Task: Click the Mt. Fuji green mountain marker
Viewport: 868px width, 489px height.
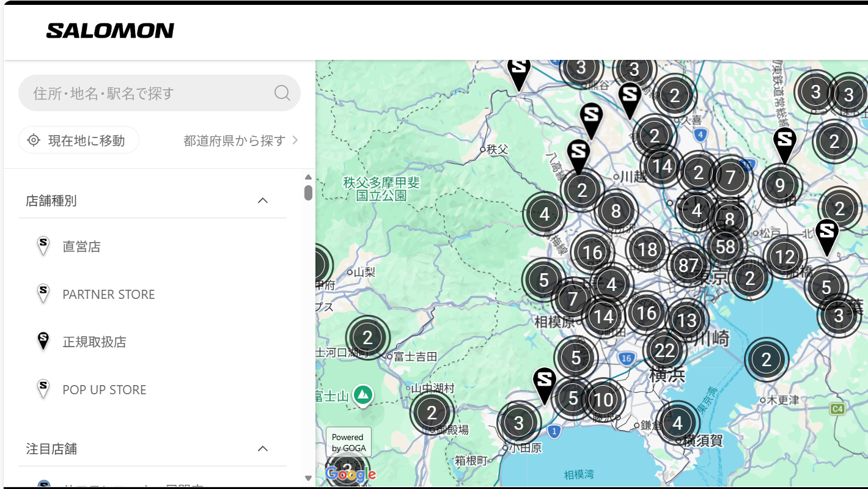Action: [363, 395]
